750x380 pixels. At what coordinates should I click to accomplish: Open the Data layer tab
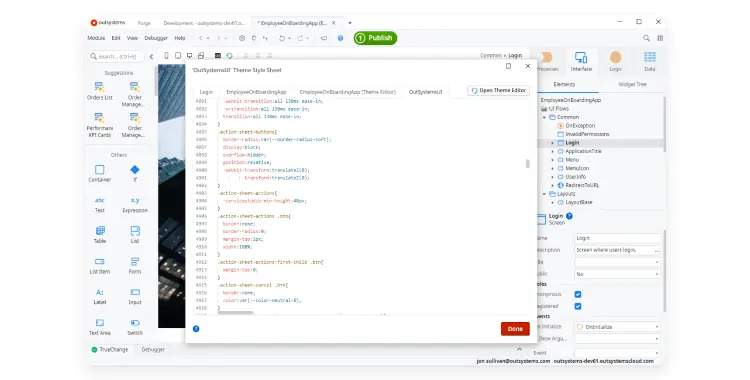(650, 62)
